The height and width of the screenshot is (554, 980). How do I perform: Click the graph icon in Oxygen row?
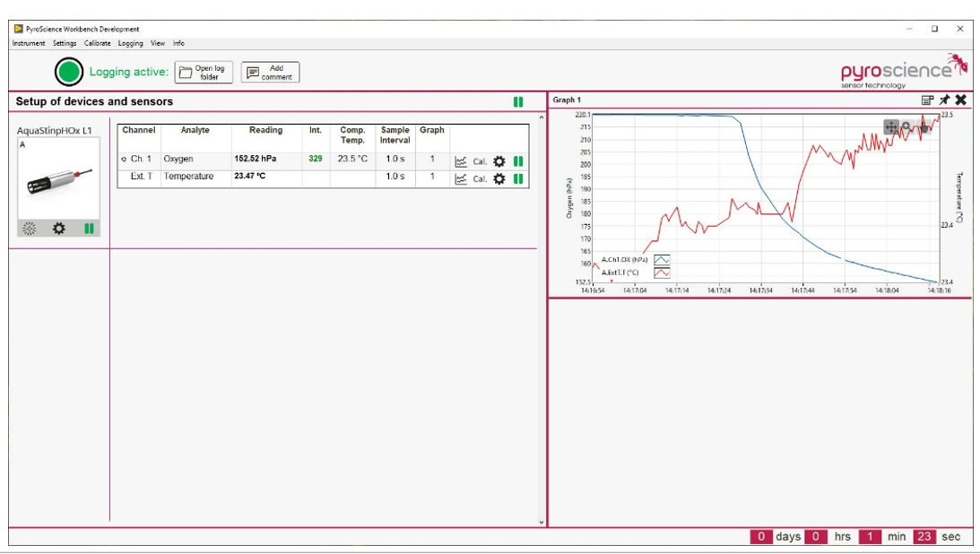tap(461, 161)
